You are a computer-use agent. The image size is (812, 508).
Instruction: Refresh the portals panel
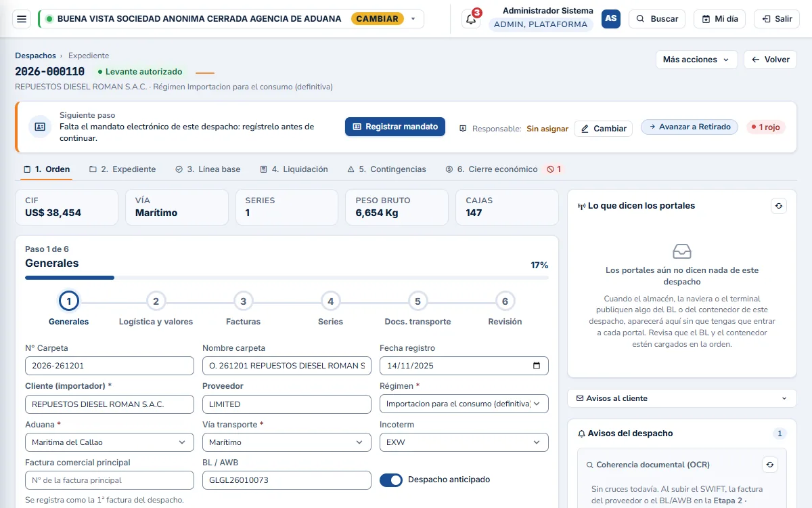[778, 206]
